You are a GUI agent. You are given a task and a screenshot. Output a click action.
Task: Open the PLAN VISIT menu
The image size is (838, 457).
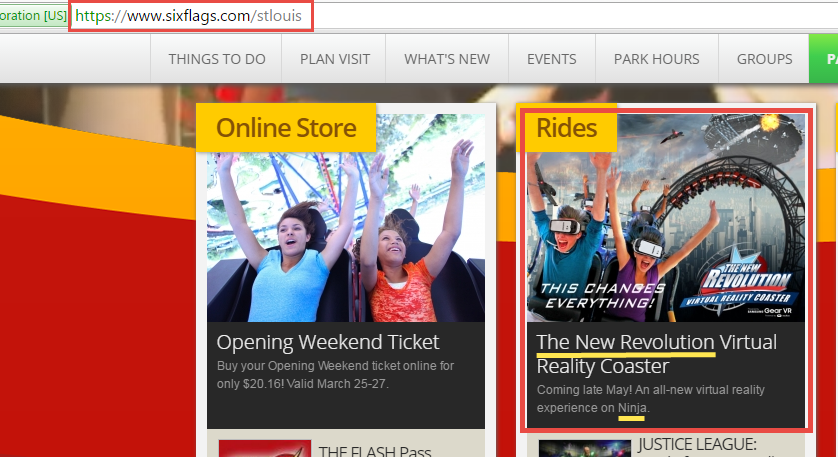click(335, 59)
